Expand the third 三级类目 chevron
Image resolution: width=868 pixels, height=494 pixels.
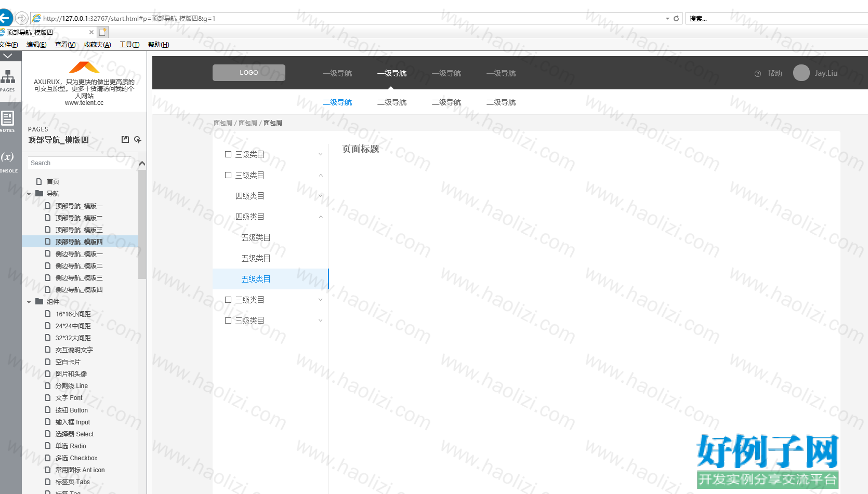321,300
